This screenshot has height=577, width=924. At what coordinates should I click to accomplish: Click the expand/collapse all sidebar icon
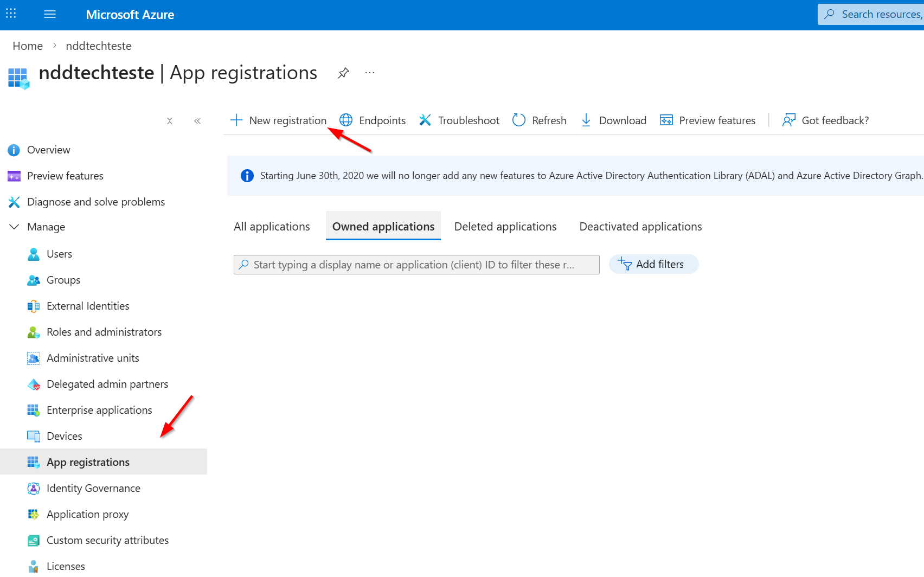click(x=170, y=121)
